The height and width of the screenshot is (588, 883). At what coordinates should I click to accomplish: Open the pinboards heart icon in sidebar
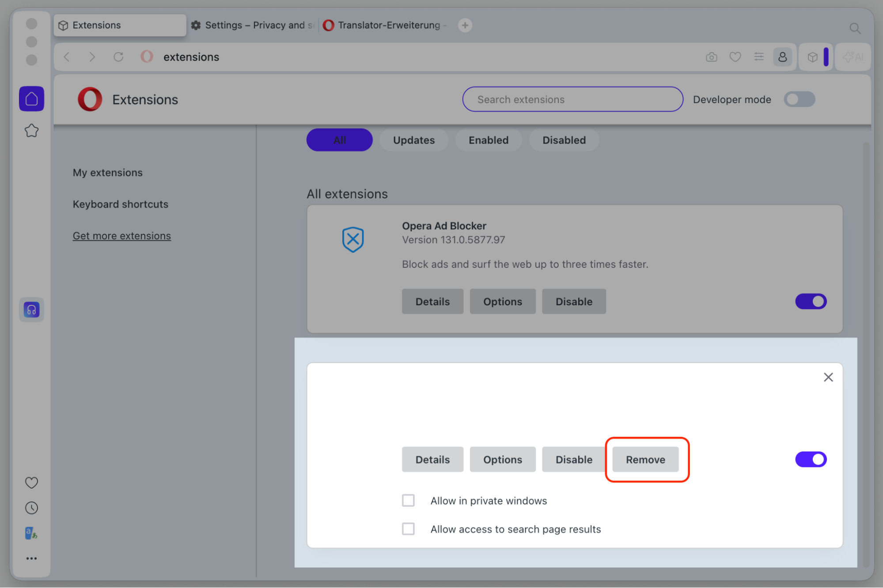pos(31,482)
